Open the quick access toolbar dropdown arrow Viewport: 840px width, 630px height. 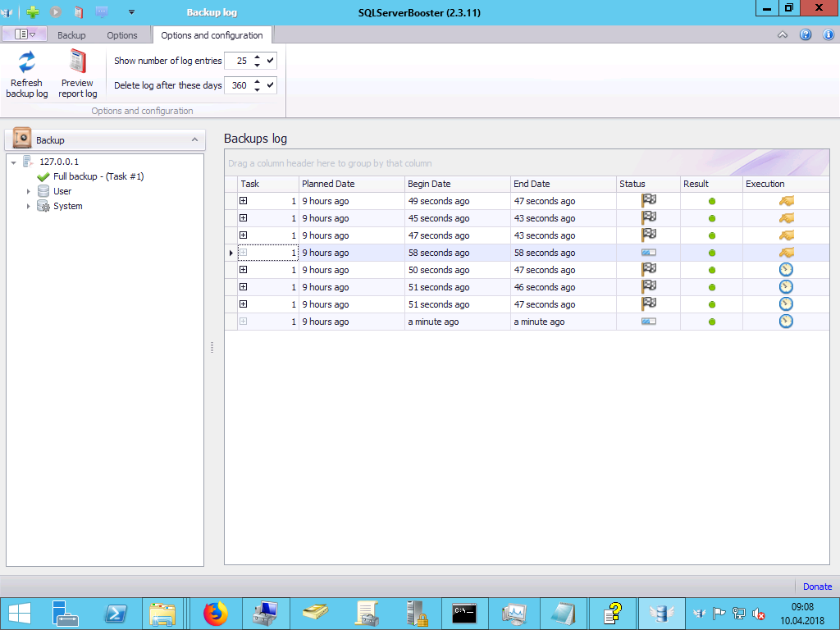pyautogui.click(x=131, y=12)
